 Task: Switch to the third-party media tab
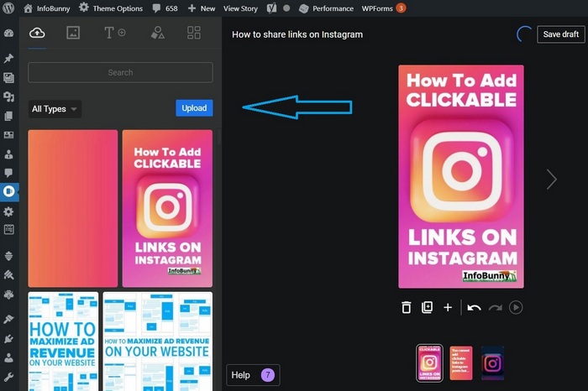[73, 33]
